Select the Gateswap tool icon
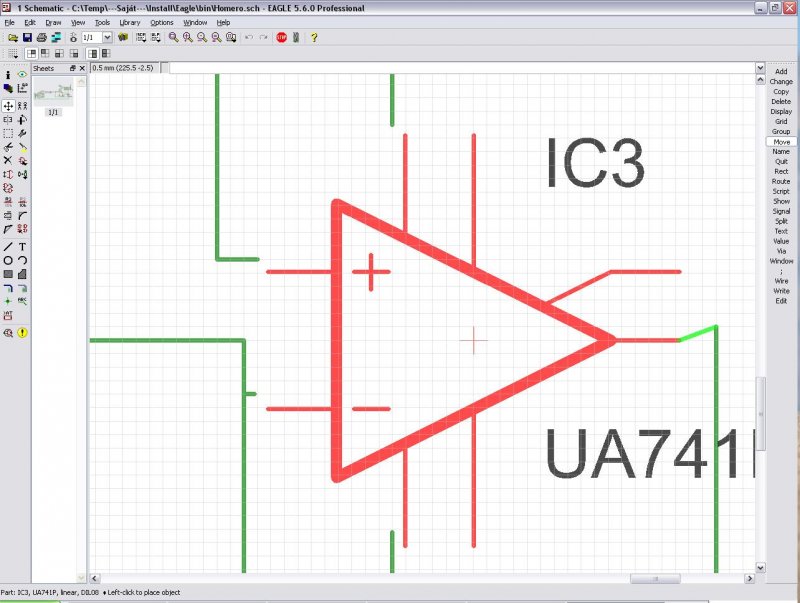 tap(8, 188)
